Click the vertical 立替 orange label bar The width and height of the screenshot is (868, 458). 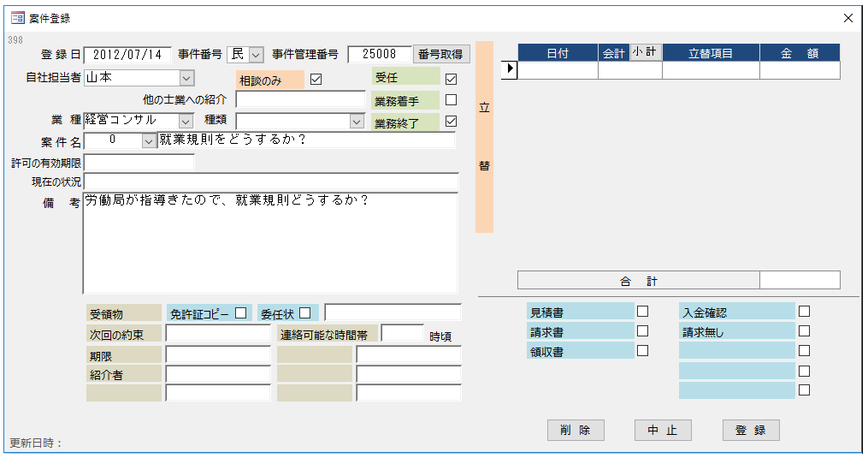(484, 137)
